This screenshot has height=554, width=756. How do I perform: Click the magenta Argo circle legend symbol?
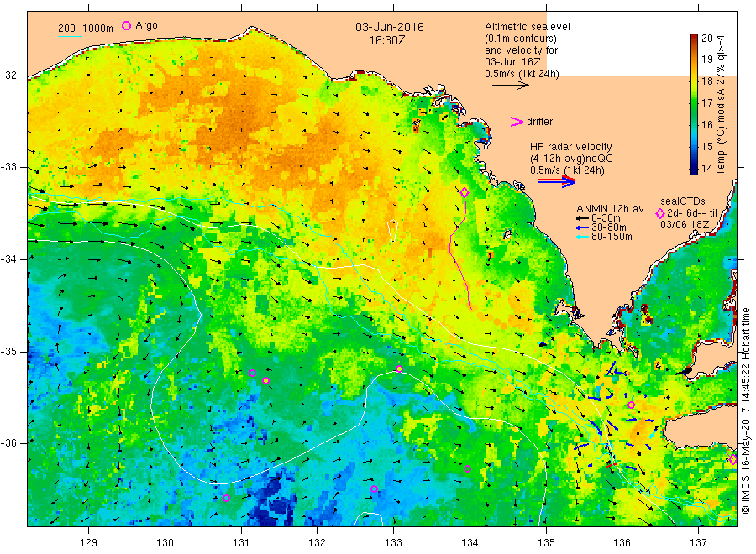(126, 25)
